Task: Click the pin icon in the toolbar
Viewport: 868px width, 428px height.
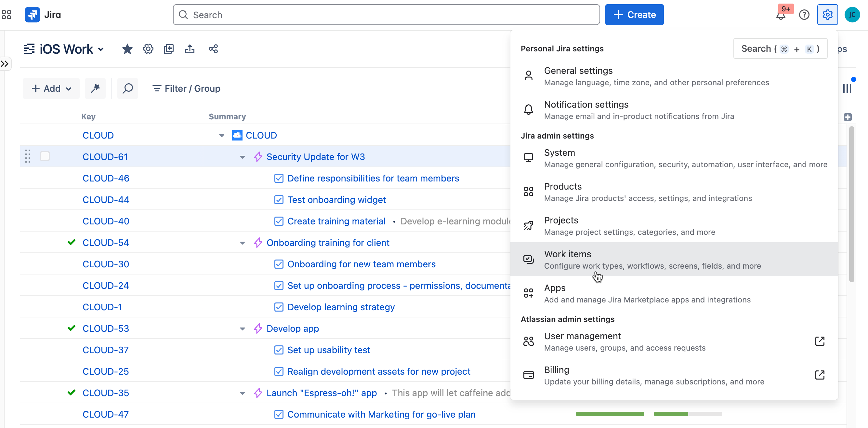Action: pyautogui.click(x=95, y=88)
